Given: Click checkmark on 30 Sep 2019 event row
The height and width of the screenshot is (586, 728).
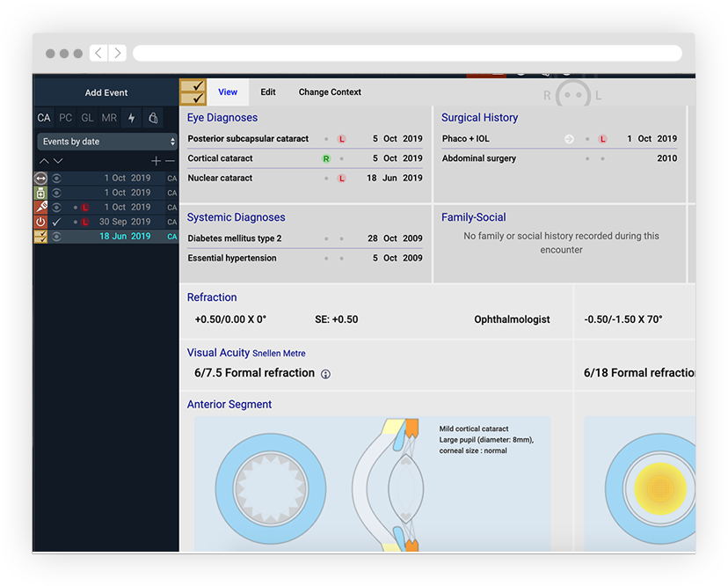Looking at the screenshot, I should [56, 222].
